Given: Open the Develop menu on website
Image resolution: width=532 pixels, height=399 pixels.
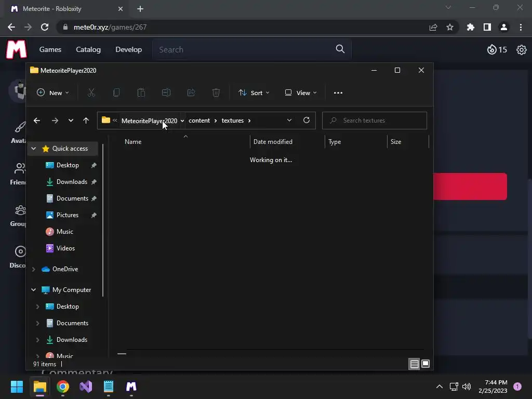Looking at the screenshot, I should (129, 49).
